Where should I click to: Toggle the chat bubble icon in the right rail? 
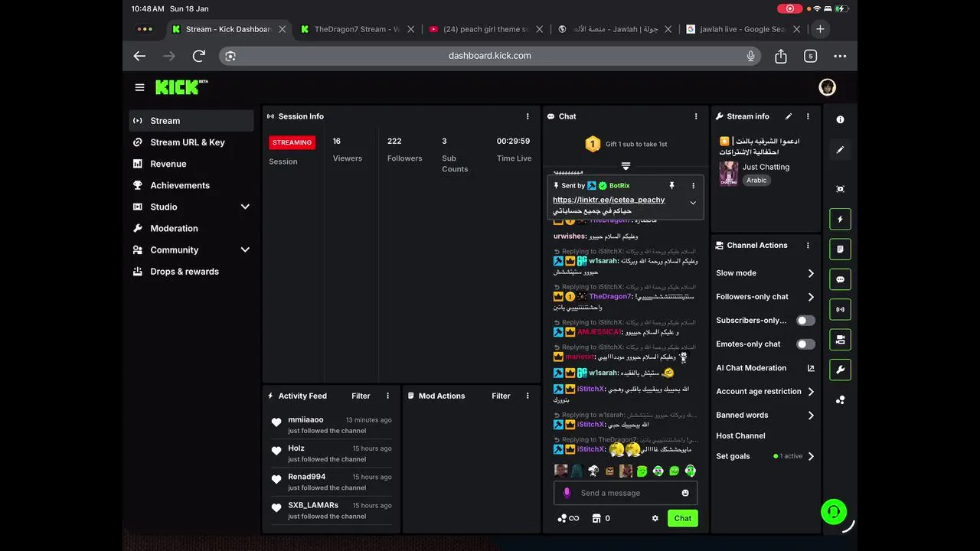coord(840,279)
